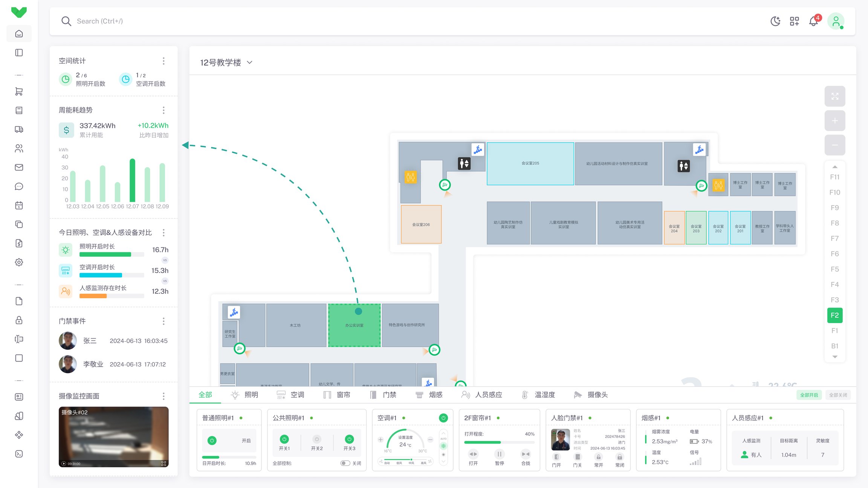Toggle 开关2 power button
The width and height of the screenshot is (868, 488).
coord(317,439)
